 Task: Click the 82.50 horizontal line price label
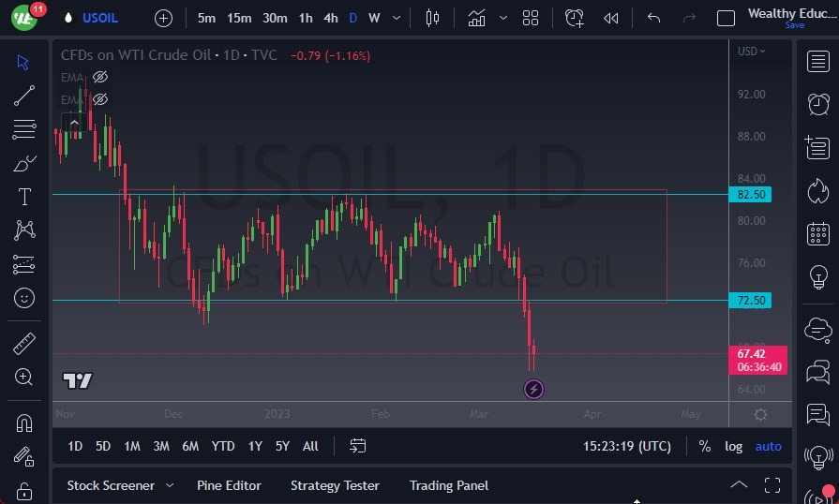click(x=752, y=195)
